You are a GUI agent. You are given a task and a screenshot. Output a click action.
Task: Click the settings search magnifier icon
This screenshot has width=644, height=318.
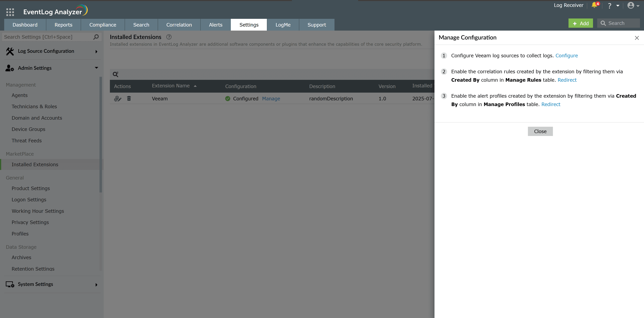click(96, 37)
